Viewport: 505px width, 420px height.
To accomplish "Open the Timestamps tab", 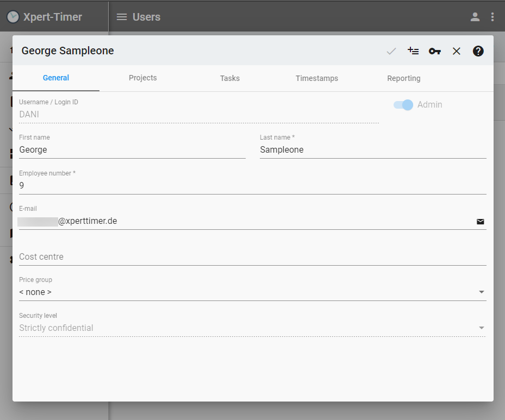I will (317, 78).
